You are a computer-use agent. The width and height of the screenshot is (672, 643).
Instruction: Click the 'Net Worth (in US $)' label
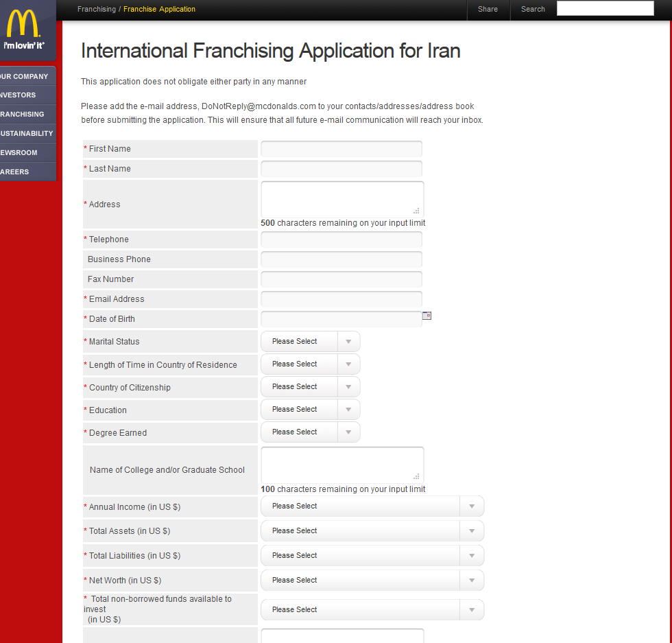tap(125, 581)
